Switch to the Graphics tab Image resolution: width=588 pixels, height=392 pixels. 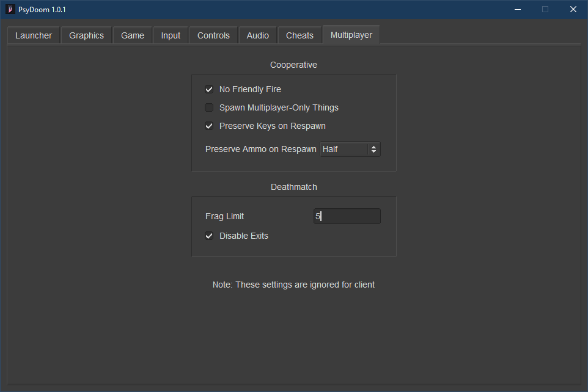86,35
